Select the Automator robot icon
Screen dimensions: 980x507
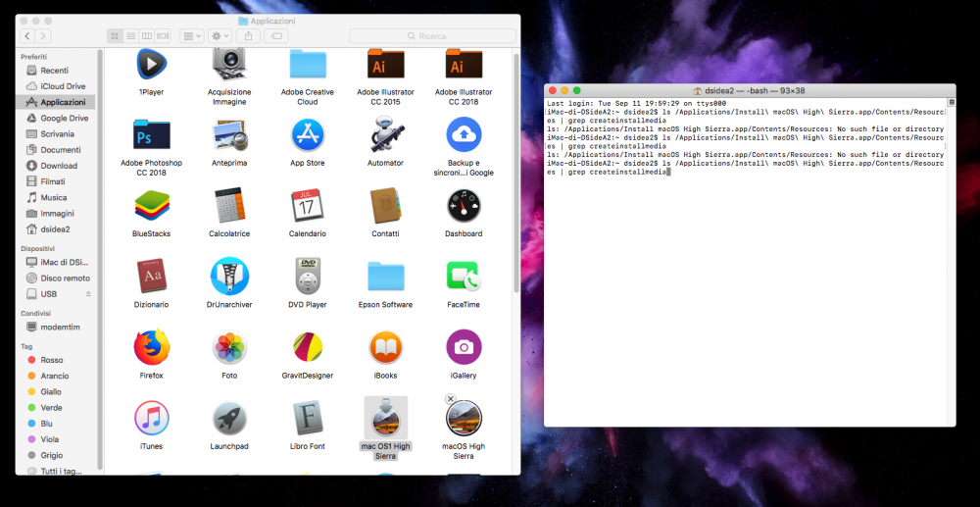pos(385,134)
